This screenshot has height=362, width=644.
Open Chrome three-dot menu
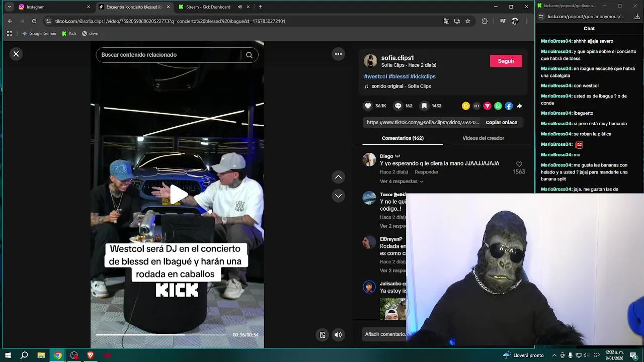click(527, 21)
